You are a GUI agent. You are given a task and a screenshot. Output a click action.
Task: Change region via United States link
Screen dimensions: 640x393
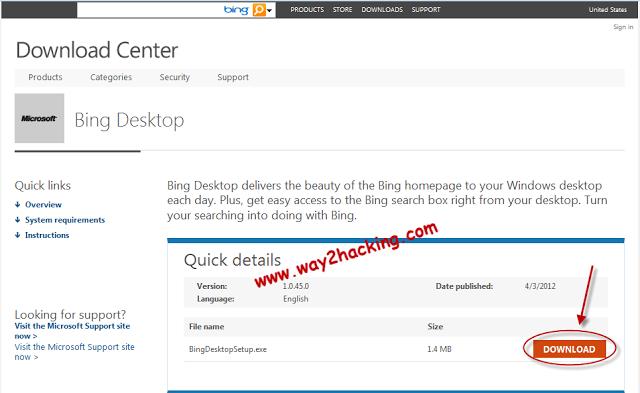(x=607, y=9)
